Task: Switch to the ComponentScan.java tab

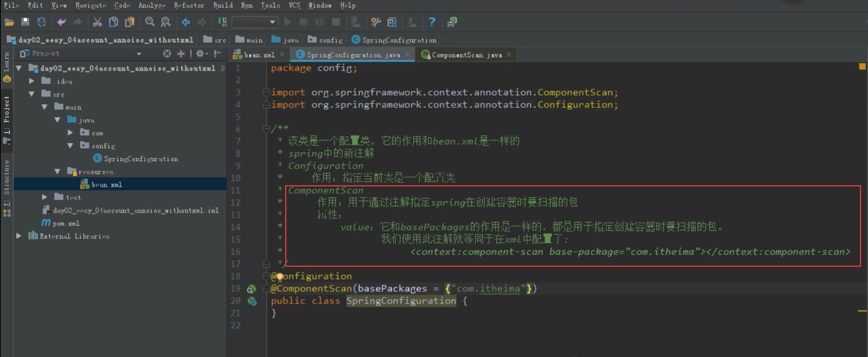Action: click(x=466, y=55)
